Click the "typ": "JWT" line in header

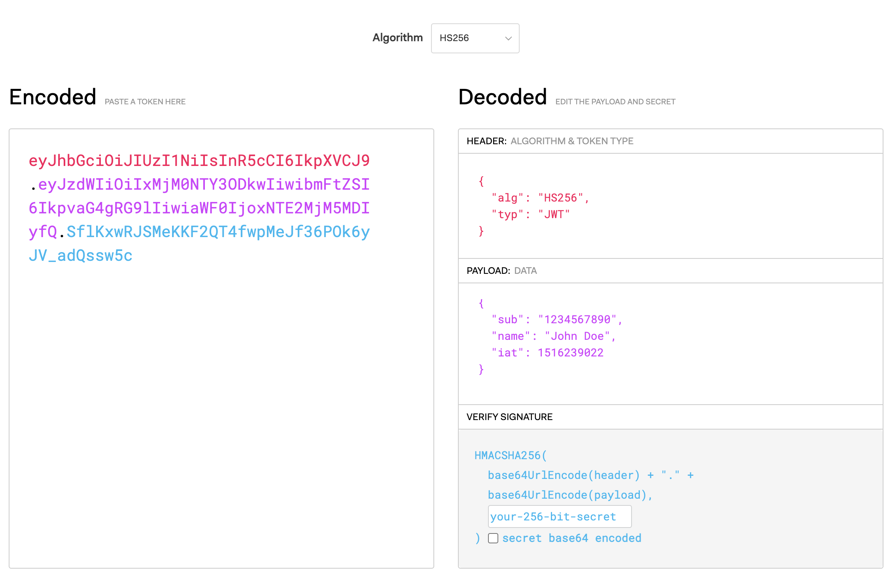pyautogui.click(x=531, y=215)
